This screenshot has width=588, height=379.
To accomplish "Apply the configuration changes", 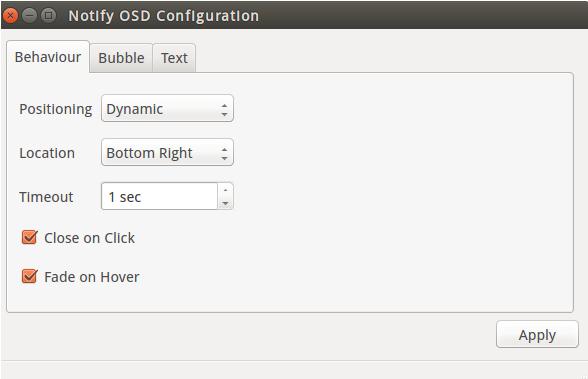I will (x=537, y=334).
